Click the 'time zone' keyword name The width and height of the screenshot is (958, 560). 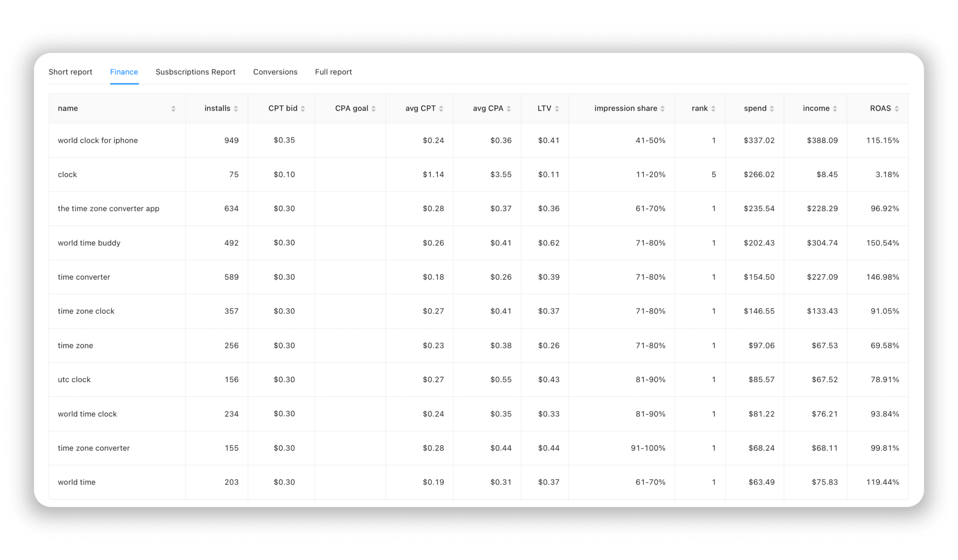point(75,345)
